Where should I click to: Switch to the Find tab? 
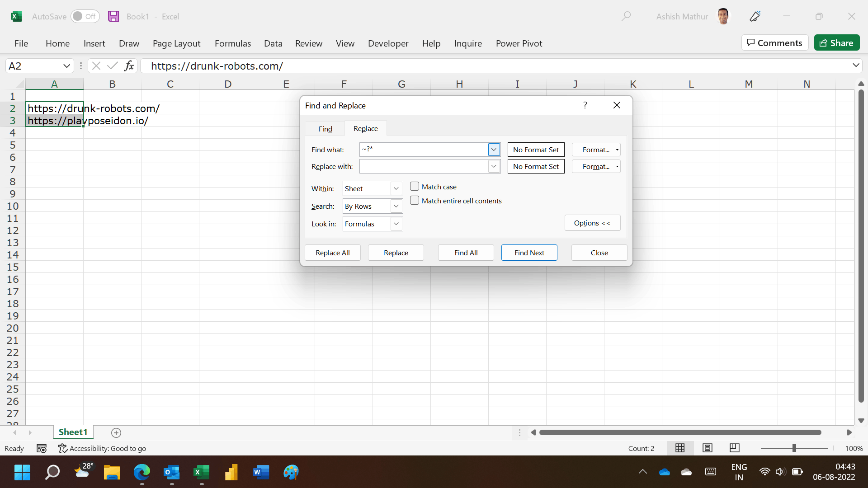(325, 129)
